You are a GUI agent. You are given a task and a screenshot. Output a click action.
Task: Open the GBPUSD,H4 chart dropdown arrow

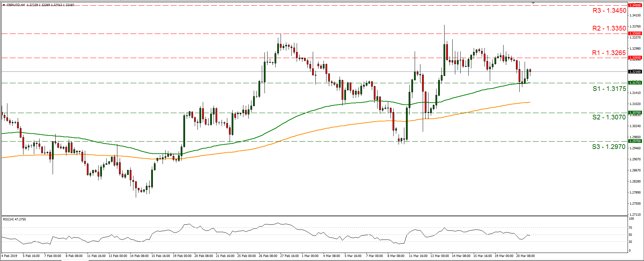(4, 5)
